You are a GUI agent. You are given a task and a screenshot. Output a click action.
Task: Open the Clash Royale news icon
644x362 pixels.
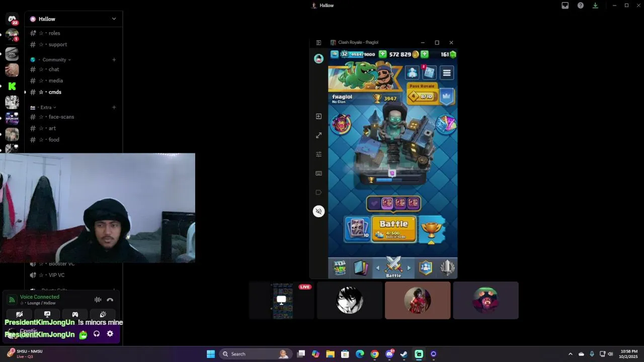pos(429,73)
